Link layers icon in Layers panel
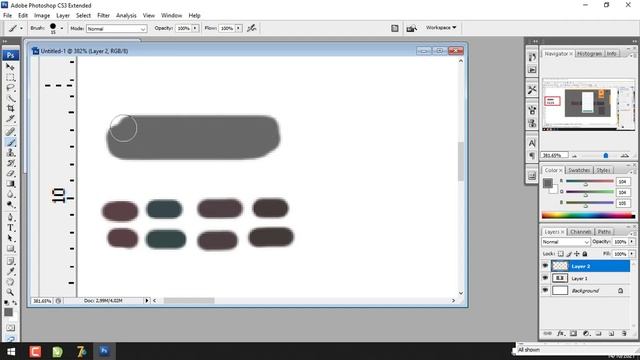Screen dimensions: 640x360 [548, 333]
